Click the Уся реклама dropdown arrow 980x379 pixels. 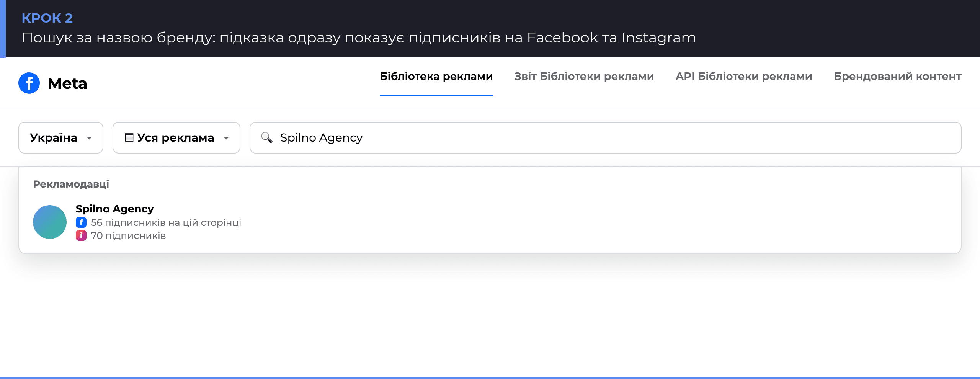tap(226, 138)
